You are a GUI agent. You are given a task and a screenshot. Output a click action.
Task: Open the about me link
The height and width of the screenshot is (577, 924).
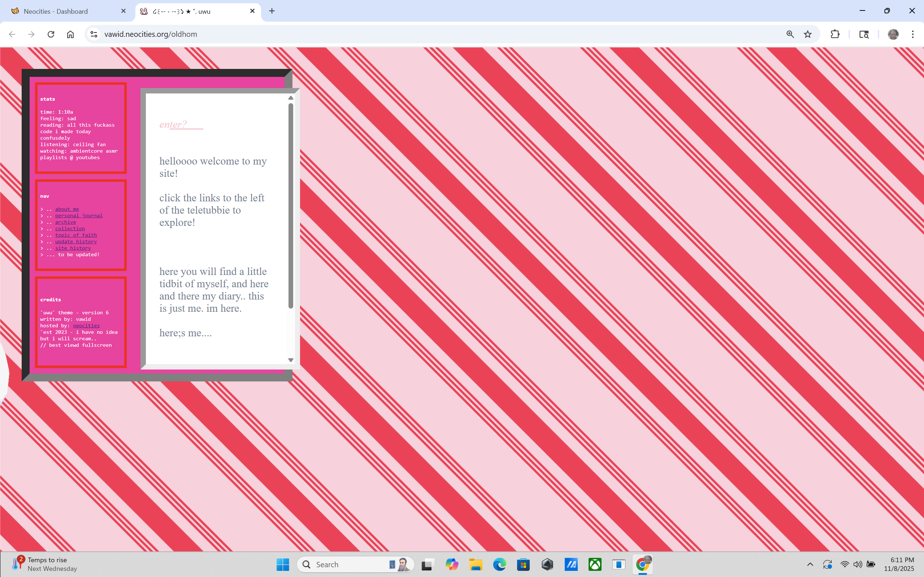click(x=67, y=209)
